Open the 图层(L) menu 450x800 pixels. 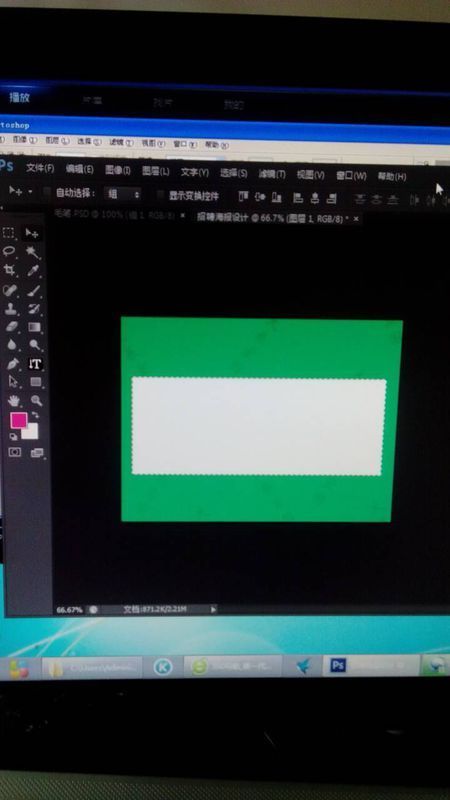point(156,171)
